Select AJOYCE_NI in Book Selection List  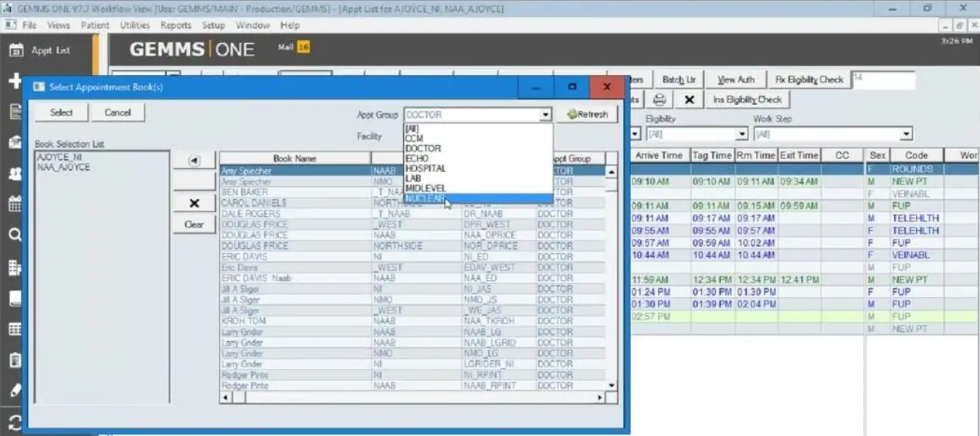point(59,157)
